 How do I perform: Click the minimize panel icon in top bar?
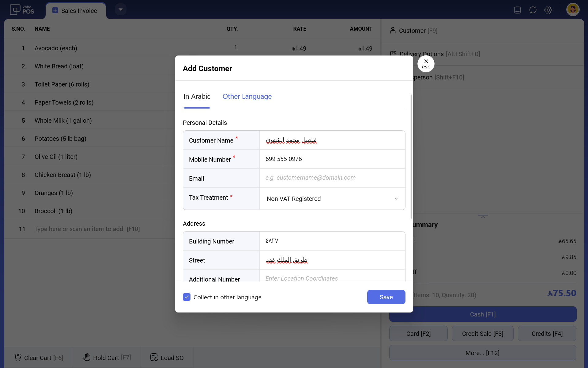pos(517,10)
